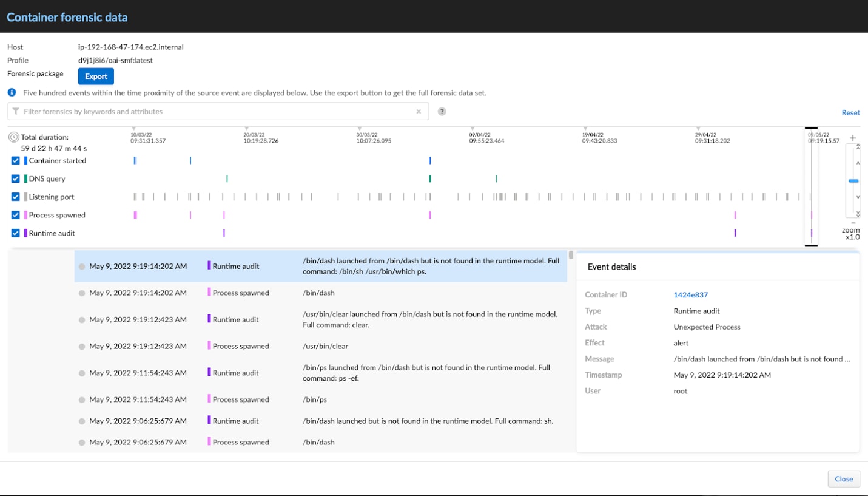This screenshot has width=868, height=496.
Task: Click the truncated Message value in Event details
Action: coord(762,359)
